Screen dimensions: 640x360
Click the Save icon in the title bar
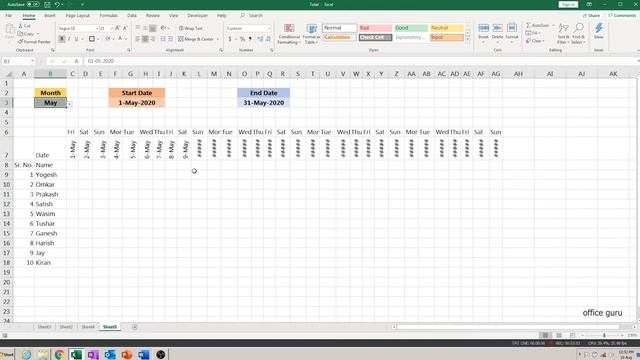tap(47, 4)
